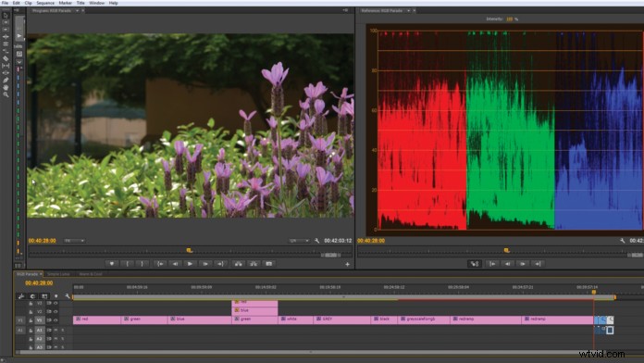
Task: Click the Export Frame camera icon
Action: (x=269, y=264)
